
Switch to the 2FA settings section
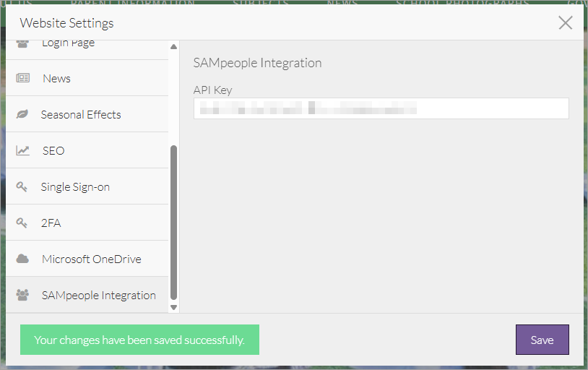point(51,223)
